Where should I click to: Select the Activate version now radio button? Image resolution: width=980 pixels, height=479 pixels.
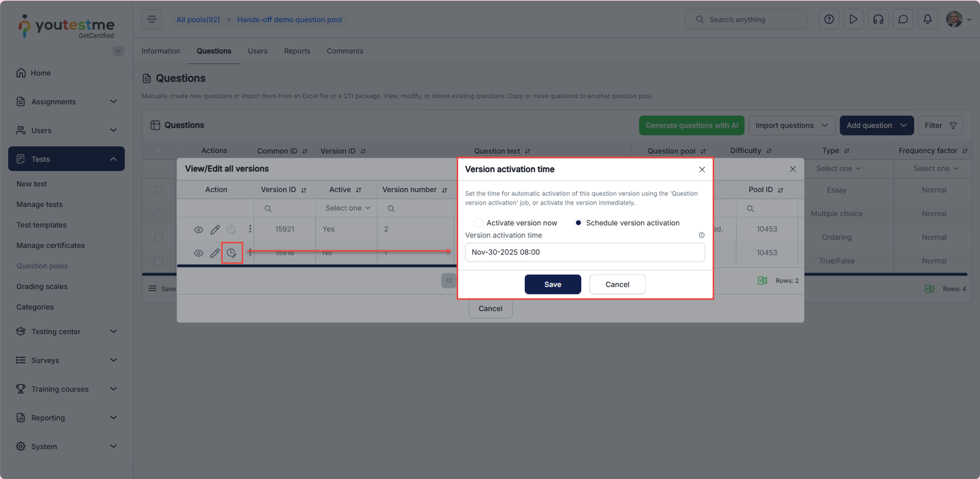[479, 223]
